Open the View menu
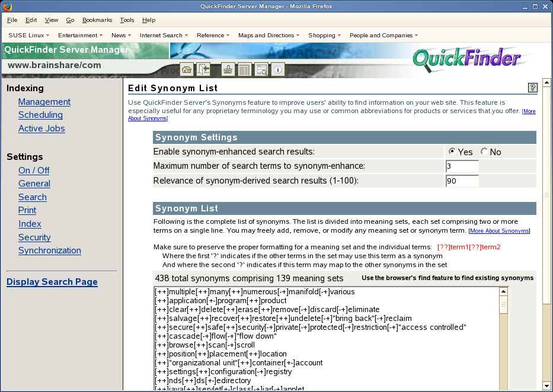553x392 pixels. [x=52, y=20]
